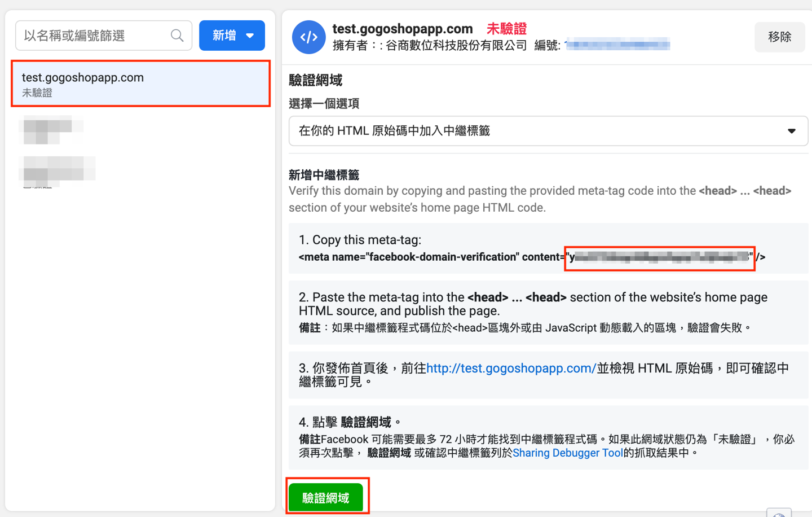Select test.gogoshopapp.com in the domain list
The width and height of the screenshot is (812, 517).
click(x=141, y=84)
